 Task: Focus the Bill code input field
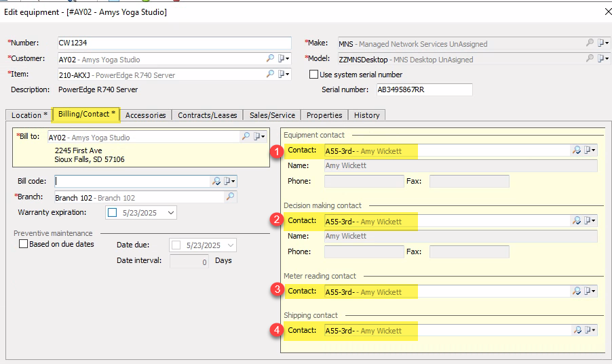(x=132, y=181)
